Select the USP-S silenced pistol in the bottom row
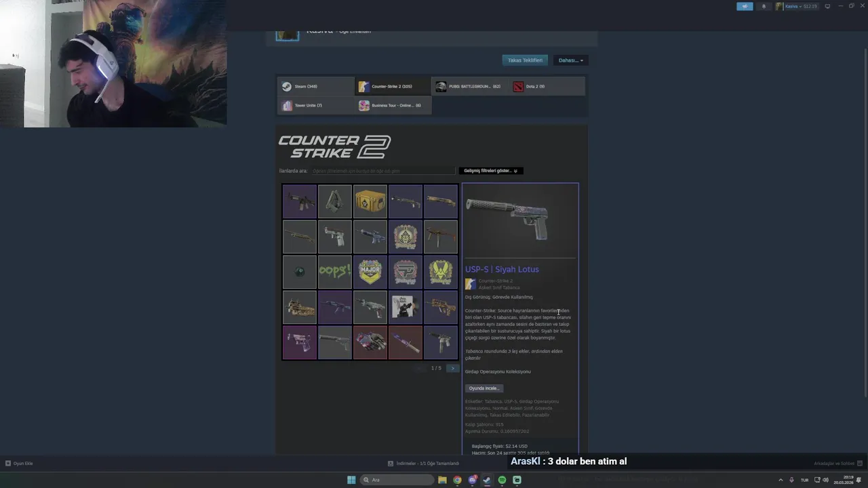Image resolution: width=868 pixels, height=488 pixels. point(335,342)
